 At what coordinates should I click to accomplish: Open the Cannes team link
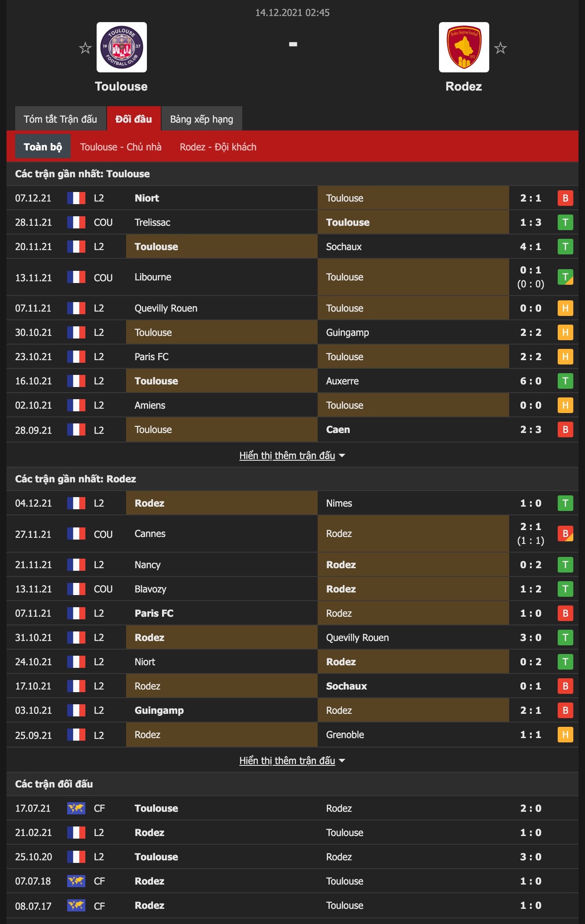point(150,534)
